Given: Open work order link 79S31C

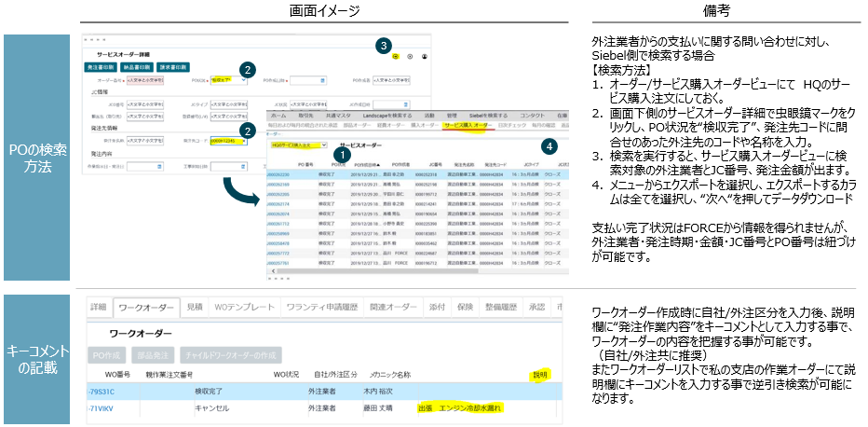Looking at the screenshot, I should 101,392.
